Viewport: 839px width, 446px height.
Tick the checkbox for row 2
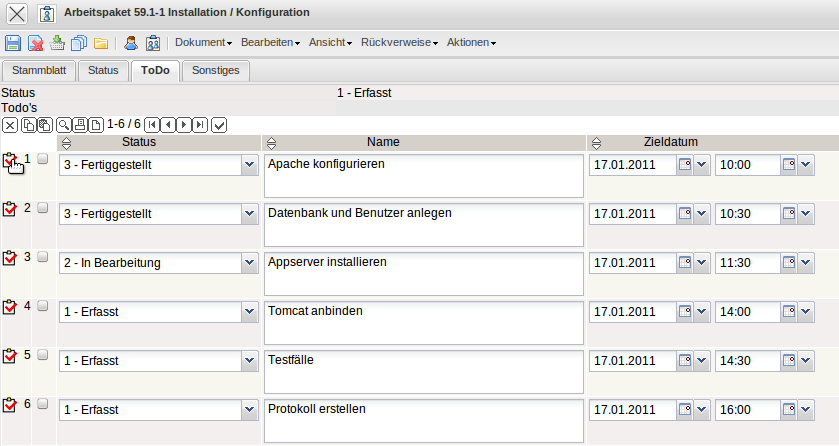click(x=43, y=207)
